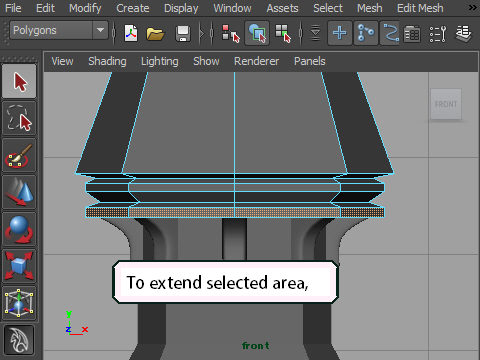Viewport: 480px width, 360px height.
Task: Open the render settings window icon
Action: pos(412,34)
